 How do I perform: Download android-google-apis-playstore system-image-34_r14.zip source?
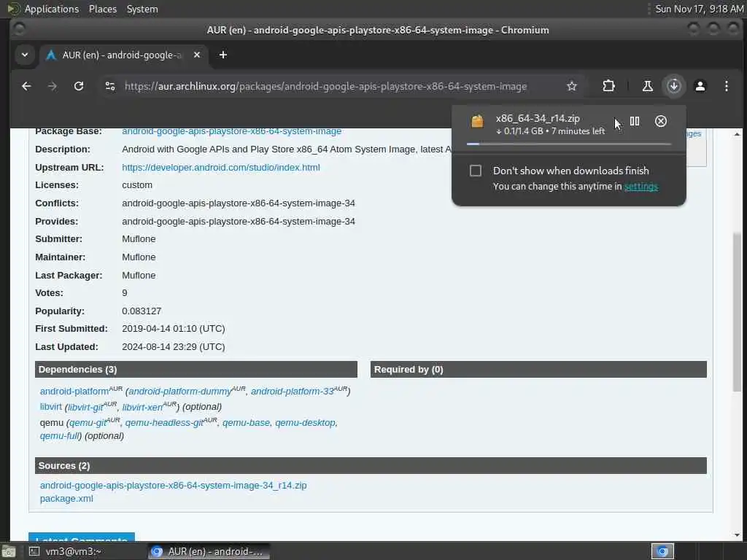[x=173, y=485]
